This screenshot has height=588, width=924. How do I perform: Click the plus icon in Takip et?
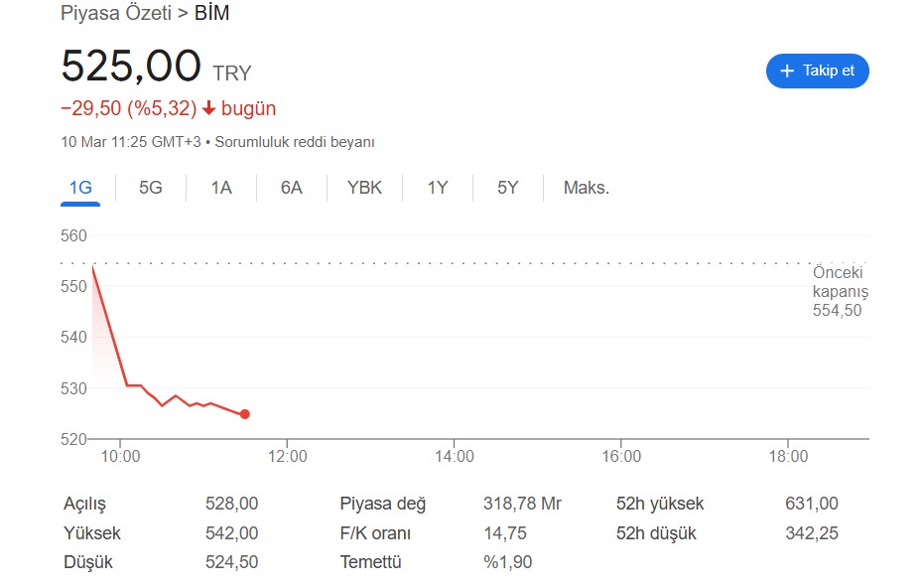[787, 72]
